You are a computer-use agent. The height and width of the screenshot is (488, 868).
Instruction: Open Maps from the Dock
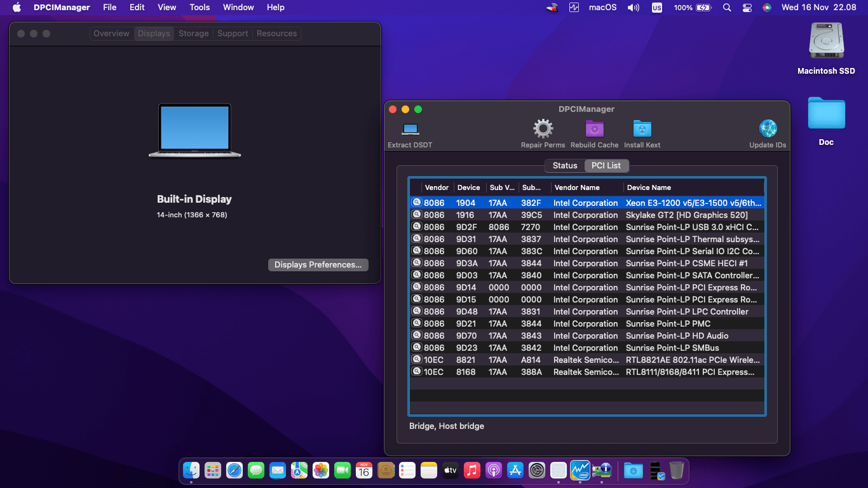[299, 470]
